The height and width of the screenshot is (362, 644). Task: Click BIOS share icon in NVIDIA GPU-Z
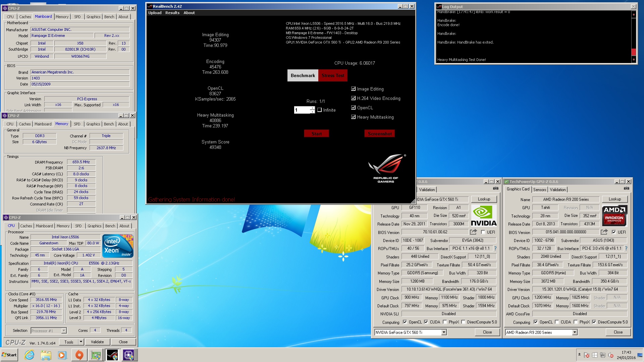(473, 232)
